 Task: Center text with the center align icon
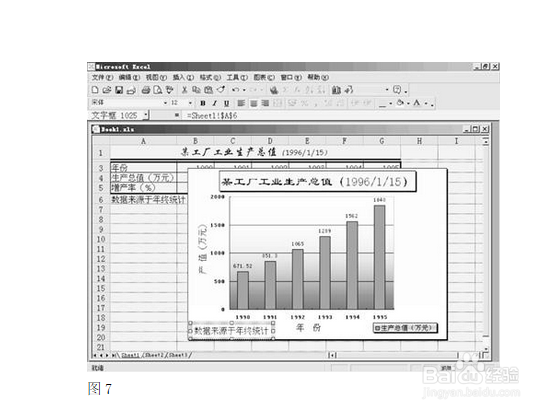click(253, 103)
